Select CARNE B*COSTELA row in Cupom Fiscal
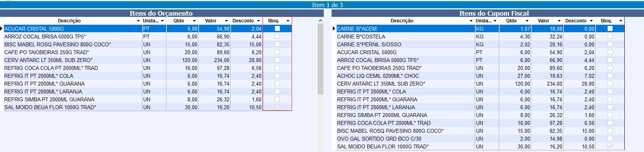644x152 pixels. [480, 37]
